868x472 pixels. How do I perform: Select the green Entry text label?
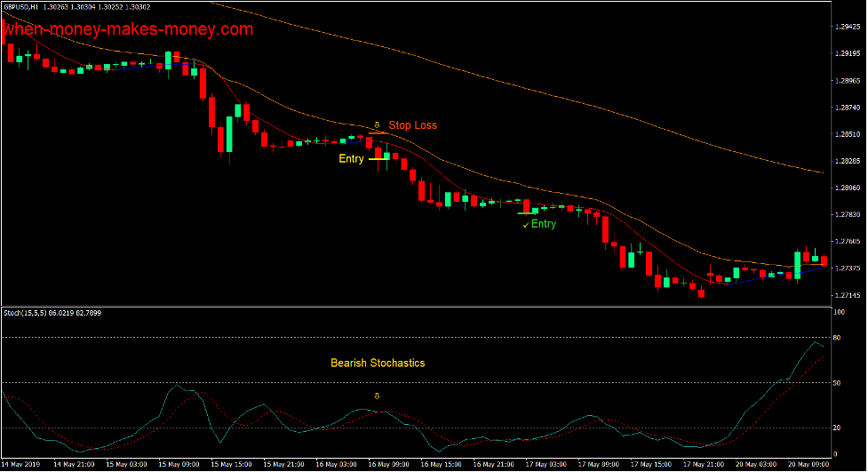point(544,224)
